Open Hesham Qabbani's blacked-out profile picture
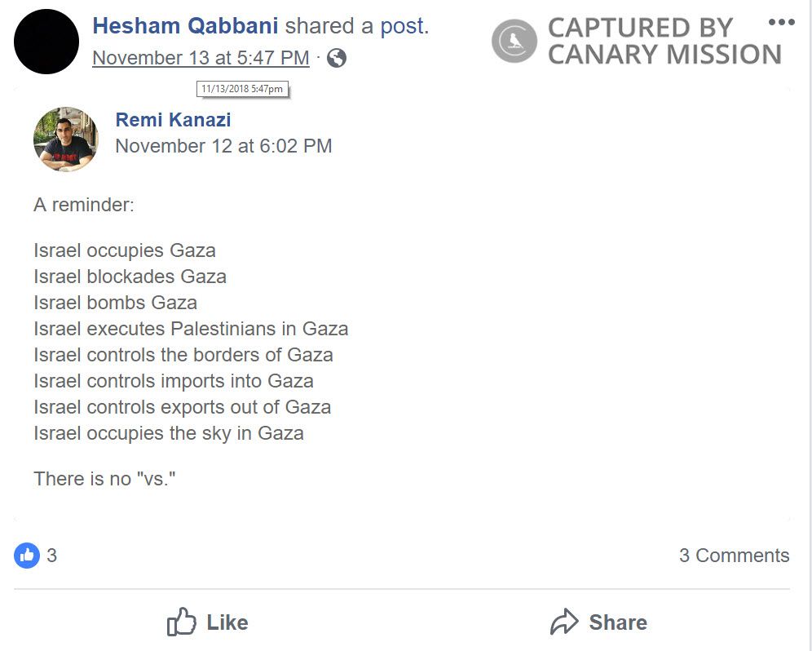The width and height of the screenshot is (812, 651). 46,41
